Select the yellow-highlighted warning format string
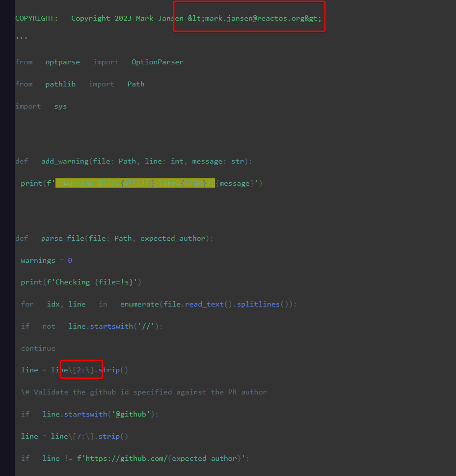The height and width of the screenshot is (476, 456). [135, 183]
